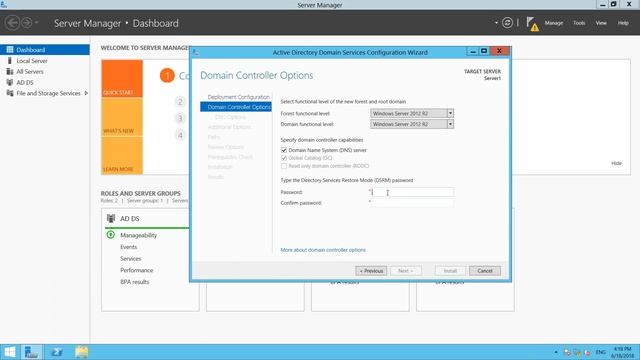
Task: Click step 2 circle in welcome panel
Action: tap(180, 102)
